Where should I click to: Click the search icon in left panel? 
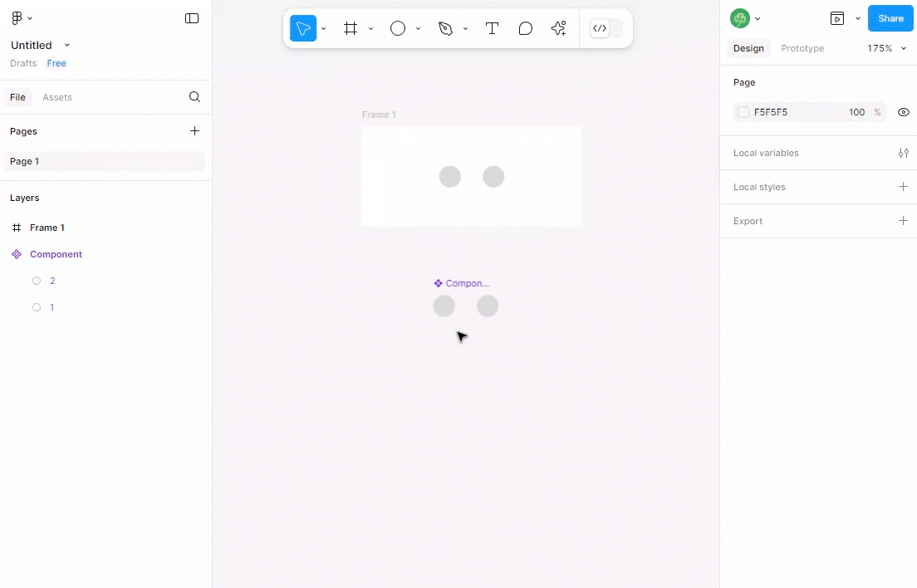pyautogui.click(x=194, y=97)
